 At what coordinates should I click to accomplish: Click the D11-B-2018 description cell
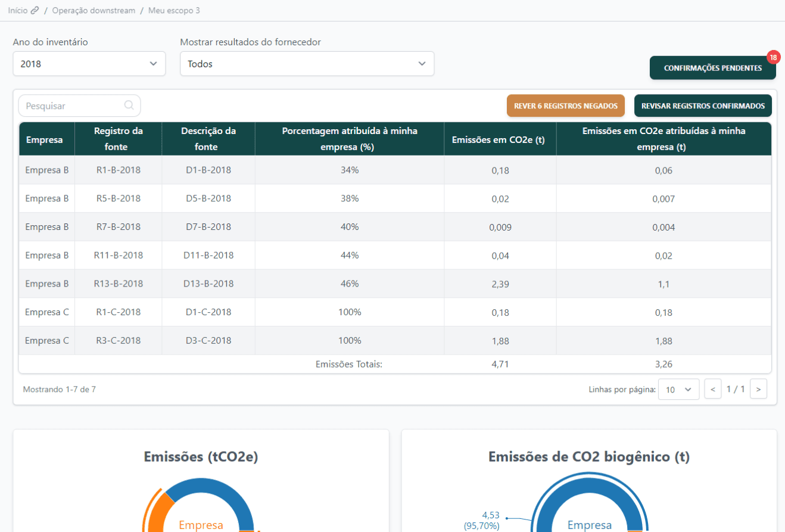(x=208, y=255)
